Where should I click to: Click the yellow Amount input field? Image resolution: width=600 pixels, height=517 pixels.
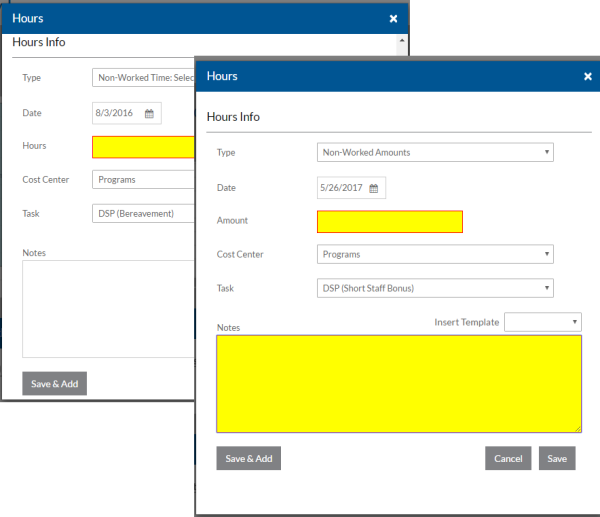[389, 222]
